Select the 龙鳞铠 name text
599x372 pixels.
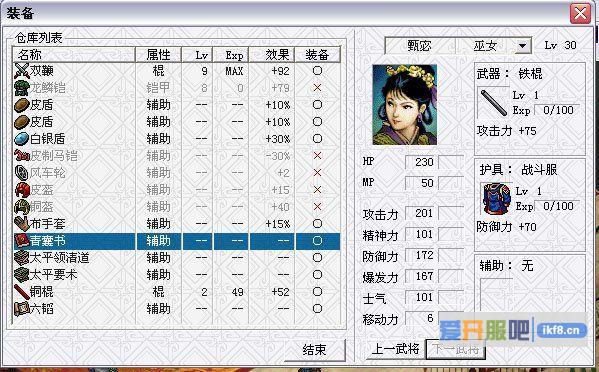tap(48, 88)
